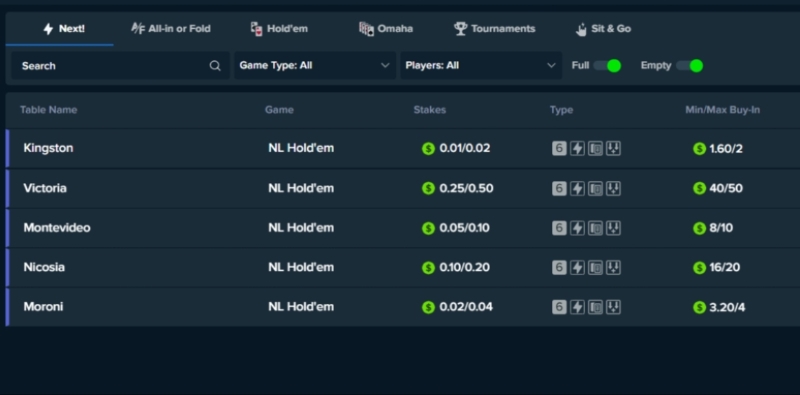This screenshot has height=395, width=800.
Task: Click the 0.10/0.20 stakes value
Action: click(464, 267)
